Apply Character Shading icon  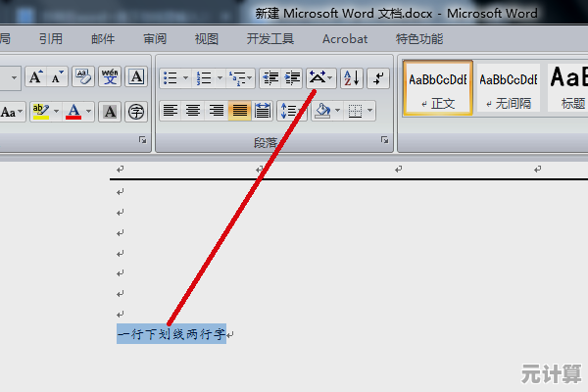pyautogui.click(x=110, y=112)
